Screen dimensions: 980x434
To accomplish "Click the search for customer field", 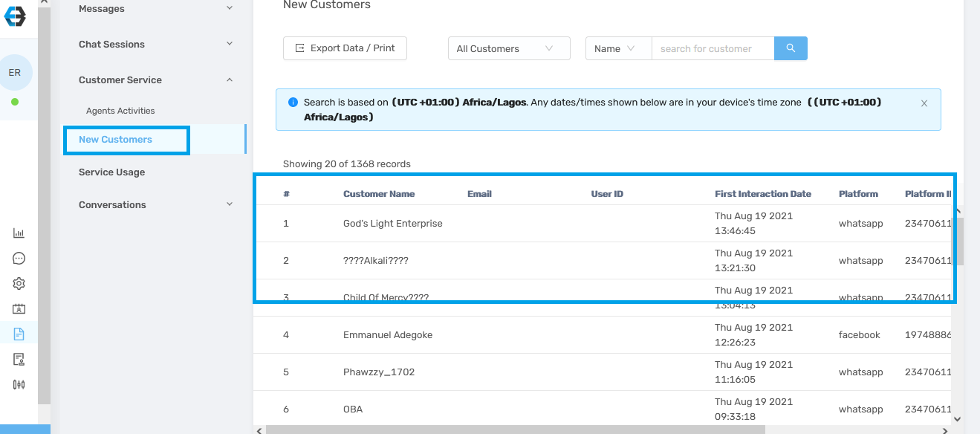I will 713,48.
